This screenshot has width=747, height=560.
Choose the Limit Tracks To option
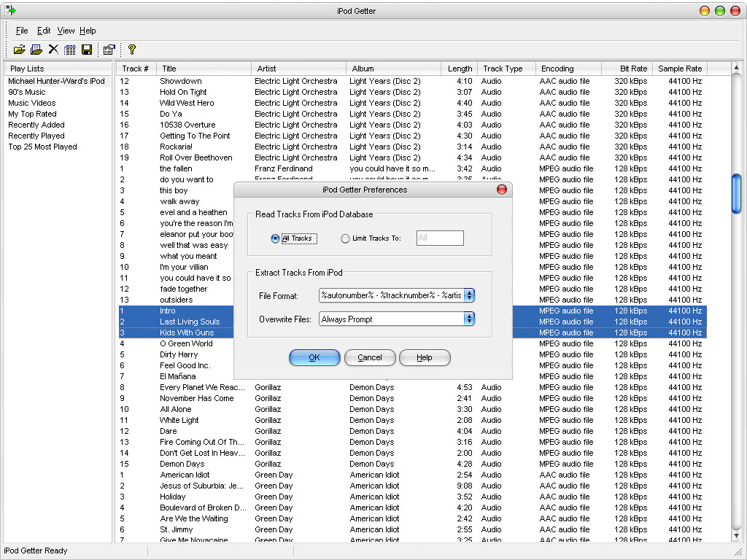[346, 238]
